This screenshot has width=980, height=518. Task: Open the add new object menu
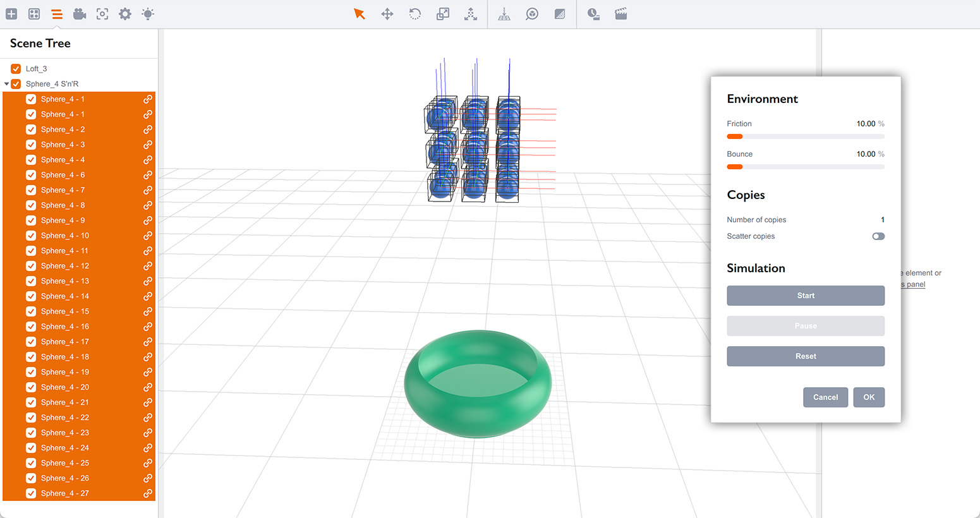click(x=11, y=13)
